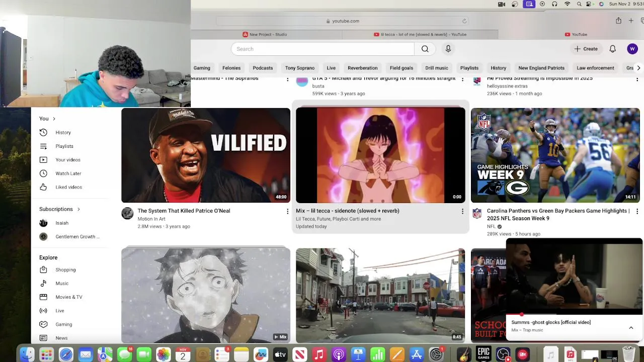
Task: Expand the You section chevron
Action: [54, 119]
